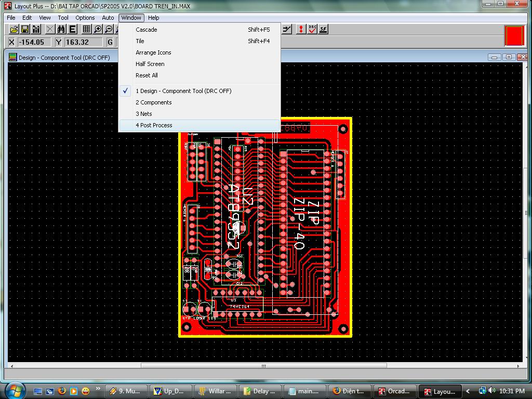Click the SF toolbar icon
Viewport: 532px width, 399px height.
(323, 29)
